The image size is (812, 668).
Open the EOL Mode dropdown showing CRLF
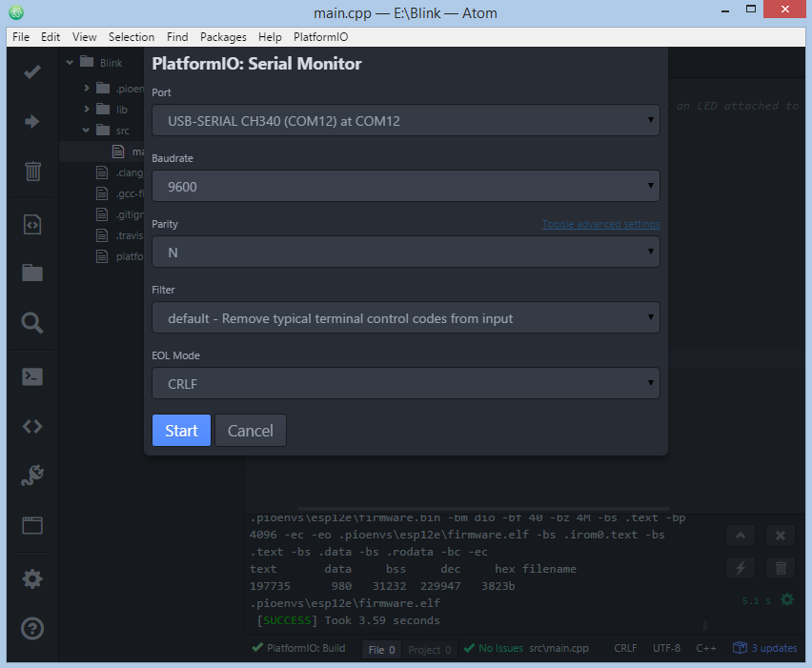tap(405, 384)
